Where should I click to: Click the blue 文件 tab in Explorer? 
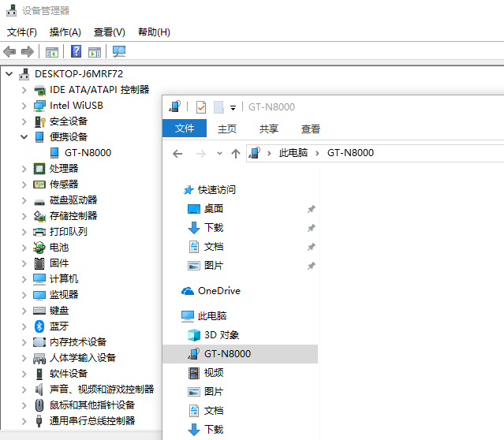(185, 129)
